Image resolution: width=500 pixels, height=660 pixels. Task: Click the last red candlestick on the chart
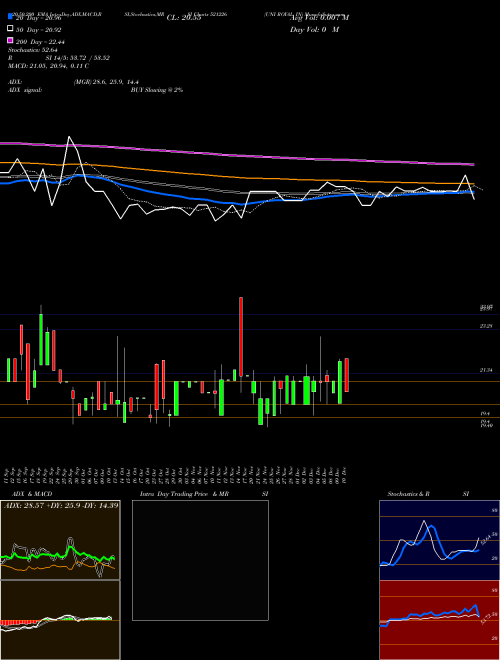(347, 375)
